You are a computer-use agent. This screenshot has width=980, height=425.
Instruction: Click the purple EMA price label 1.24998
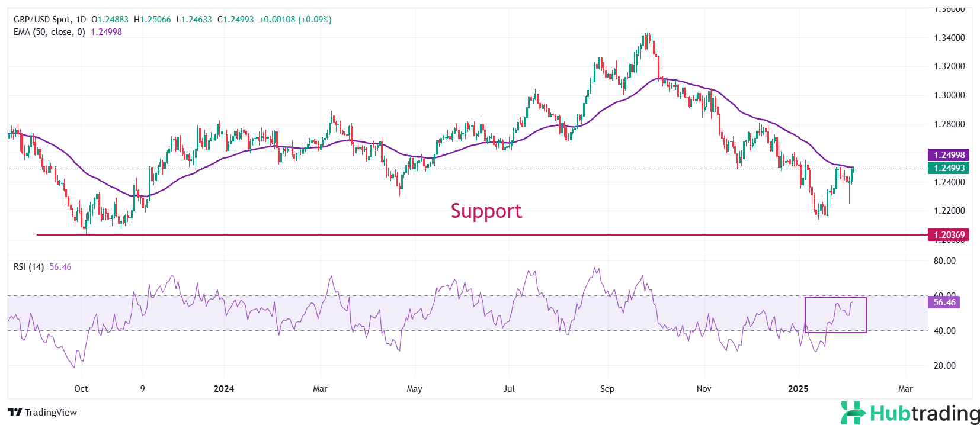949,155
